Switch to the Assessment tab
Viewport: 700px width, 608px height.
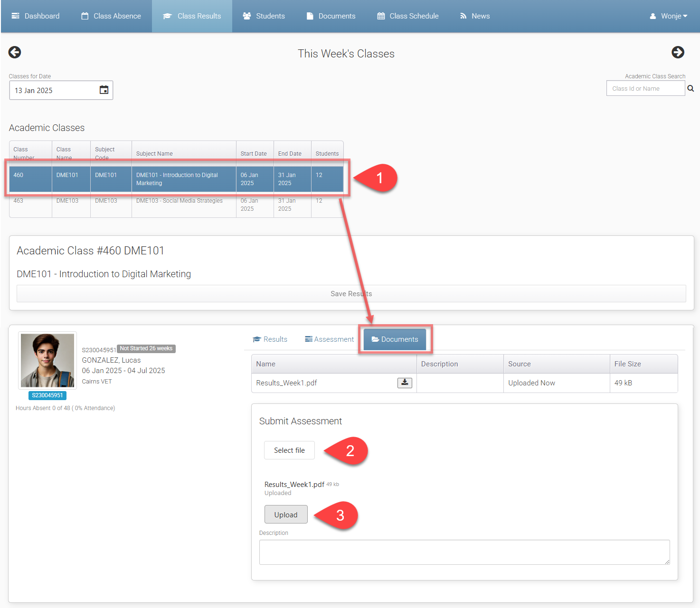(329, 339)
